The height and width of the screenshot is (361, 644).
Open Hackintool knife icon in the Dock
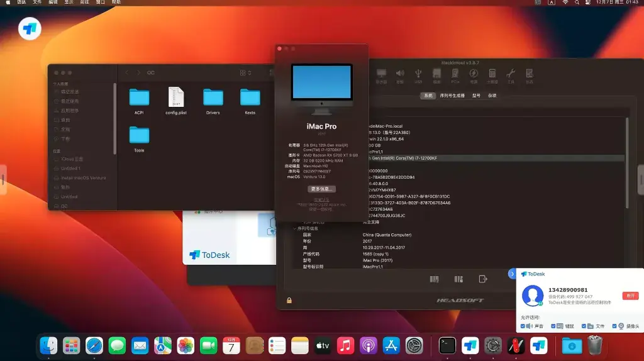click(x=516, y=346)
